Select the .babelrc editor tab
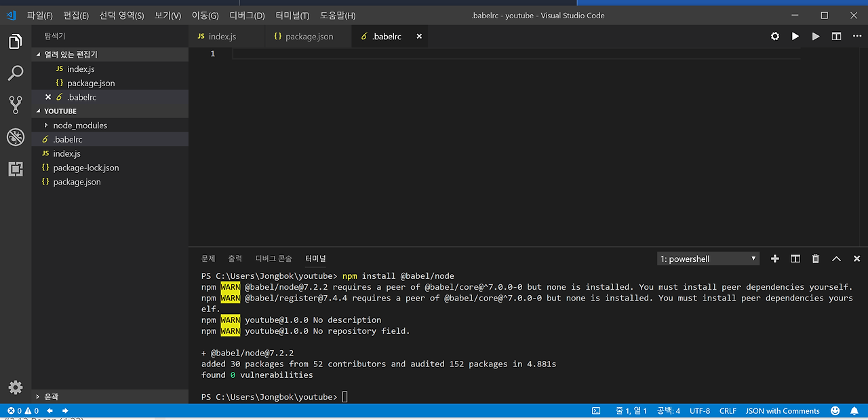Screen dimensions: 868x420 pos(391,37)
